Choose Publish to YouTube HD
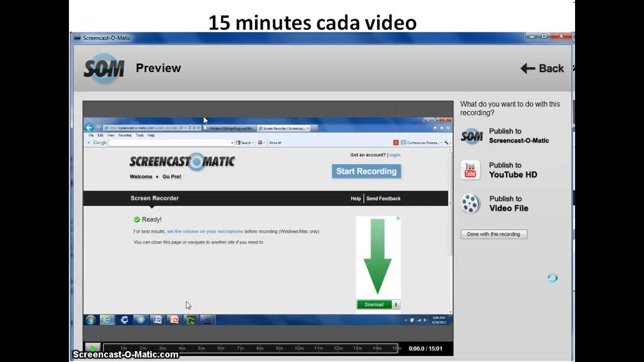This screenshot has height=362, width=644. tap(499, 170)
